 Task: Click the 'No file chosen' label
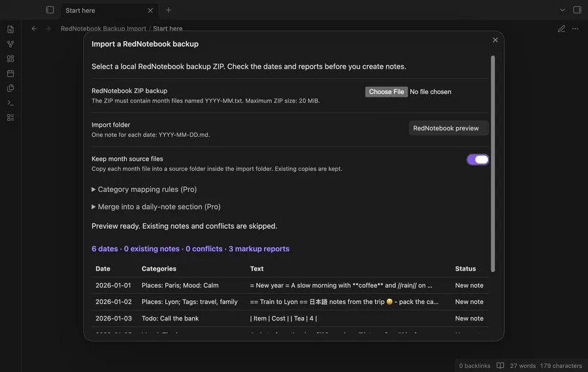pyautogui.click(x=431, y=92)
